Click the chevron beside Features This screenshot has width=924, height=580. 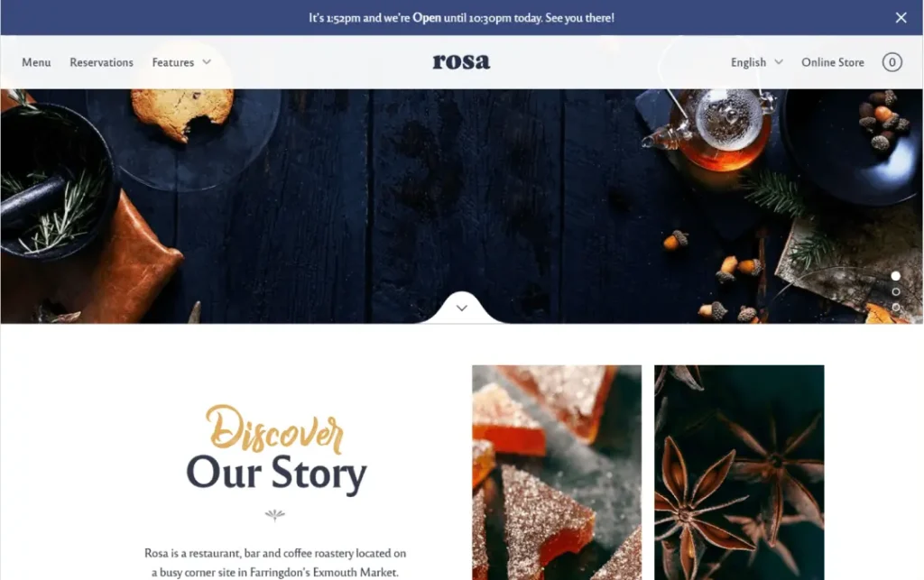click(x=207, y=62)
